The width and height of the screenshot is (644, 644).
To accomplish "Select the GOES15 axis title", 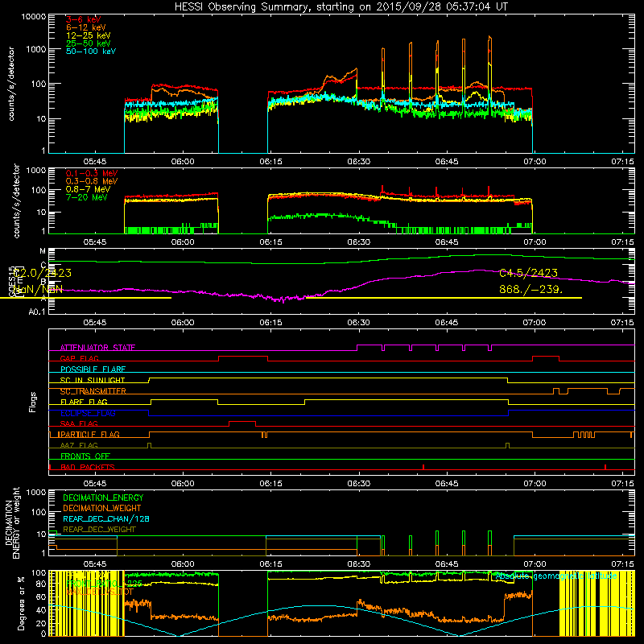I will [12, 281].
